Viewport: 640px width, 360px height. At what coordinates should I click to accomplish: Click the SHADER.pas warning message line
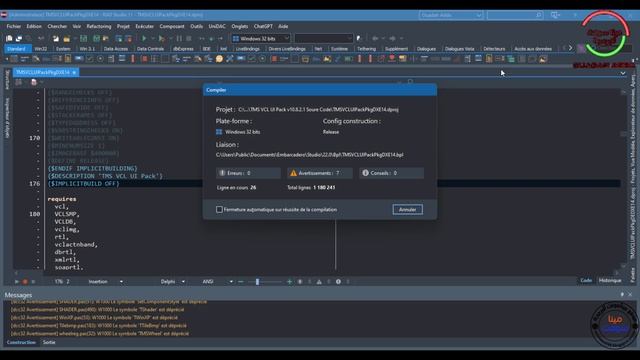click(97, 310)
